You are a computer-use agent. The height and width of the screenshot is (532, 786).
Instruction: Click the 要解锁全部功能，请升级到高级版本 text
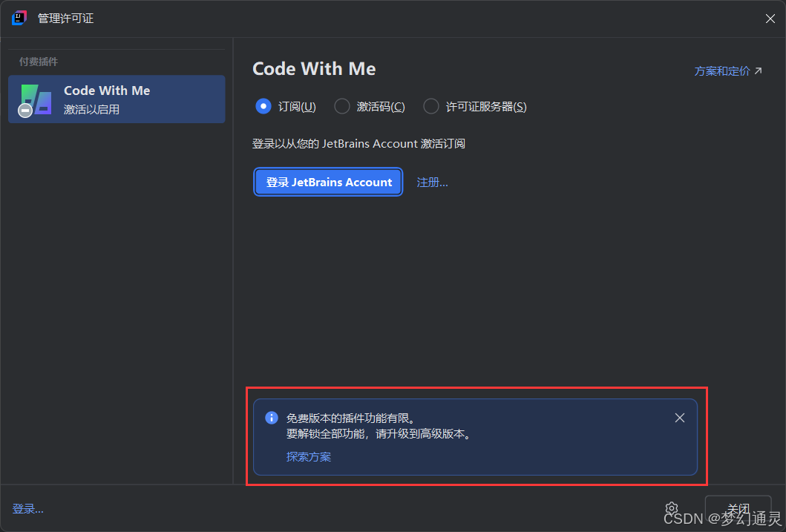point(379,434)
